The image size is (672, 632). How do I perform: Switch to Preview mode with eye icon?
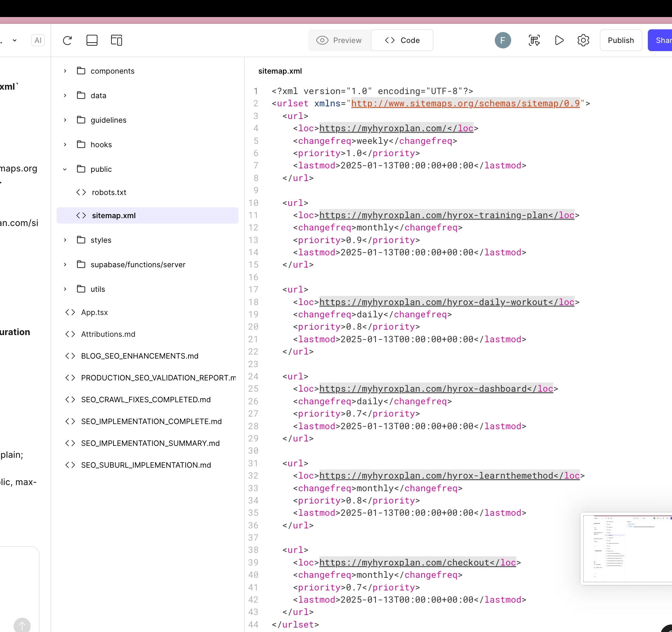(339, 41)
